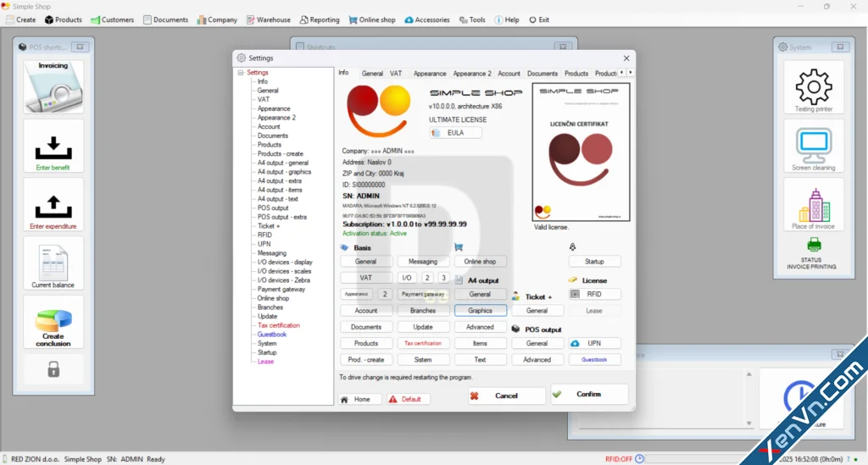The image size is (868, 465).
Task: Open the Customers menu
Action: click(x=113, y=20)
